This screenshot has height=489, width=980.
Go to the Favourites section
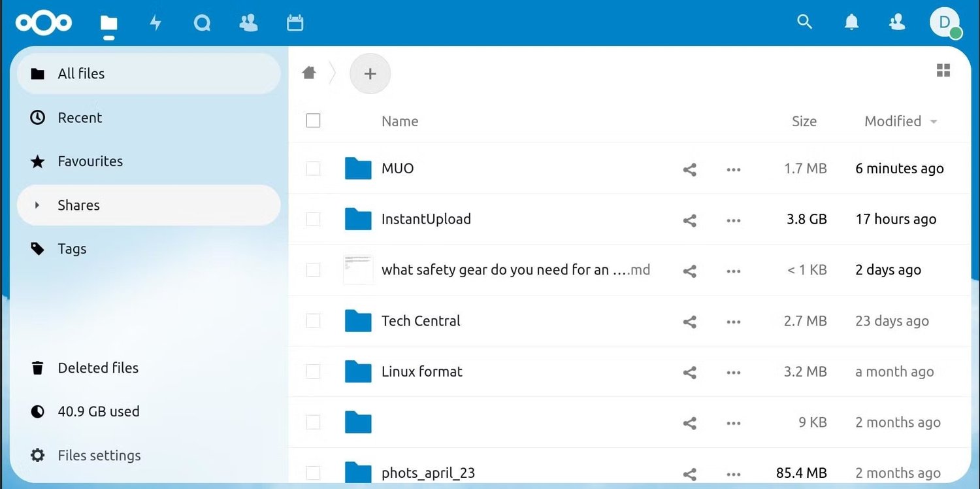click(90, 161)
